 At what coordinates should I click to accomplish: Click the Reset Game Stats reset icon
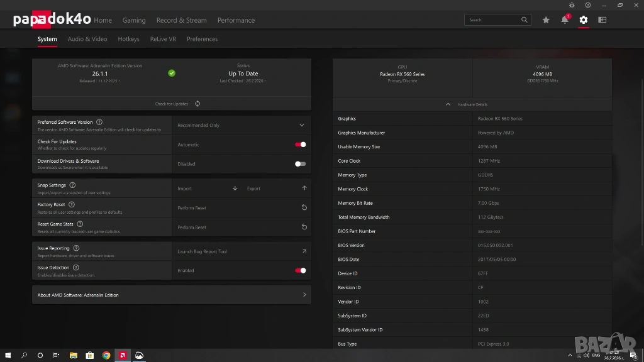pos(304,228)
